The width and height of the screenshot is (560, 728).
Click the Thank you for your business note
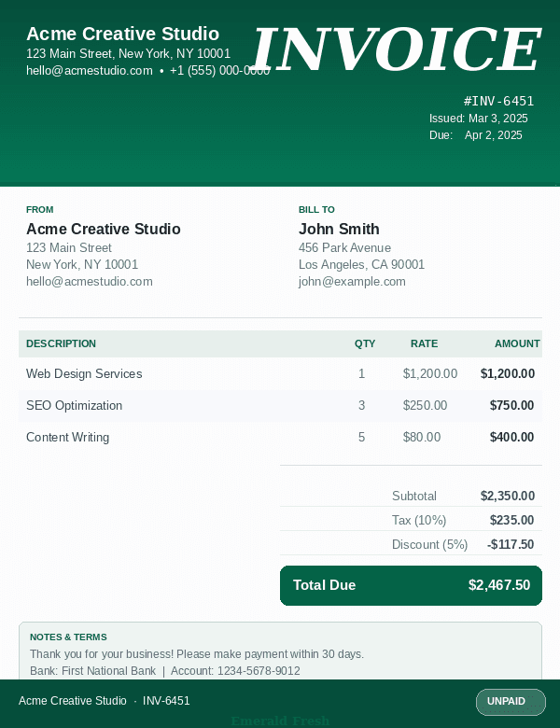[x=197, y=654]
